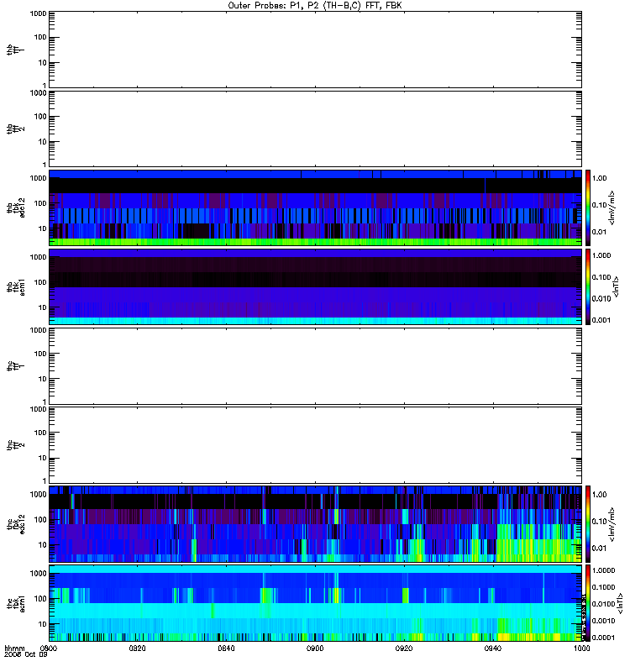Select the thb fbk edc12 mV/m color bar
This screenshot has width=630, height=672.
(588, 207)
